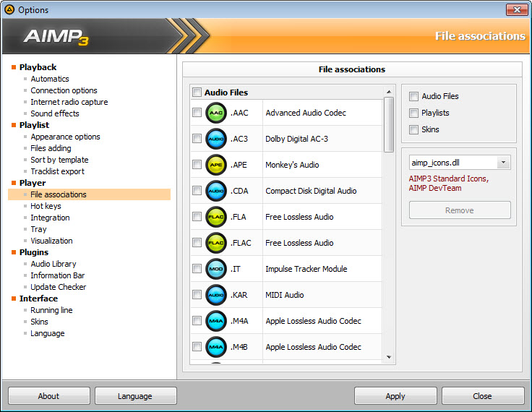Open Running line settings
532x412 pixels.
pyautogui.click(x=51, y=310)
